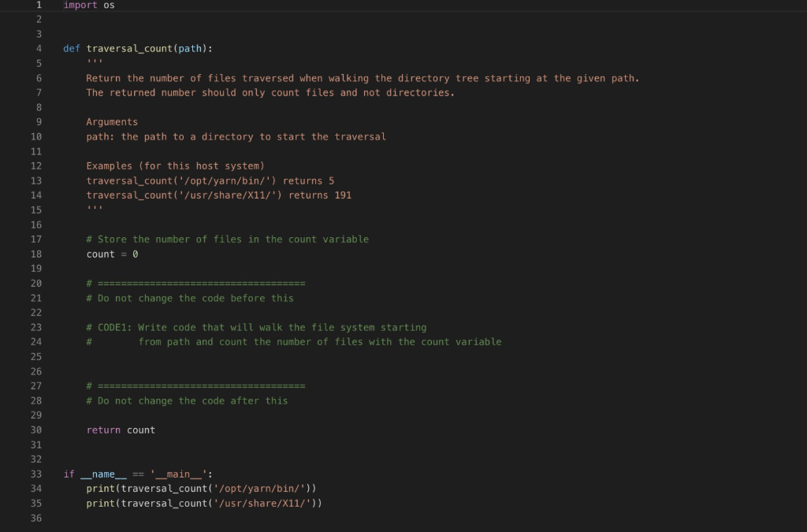Click the __name__ == '__main__' condition
The width and height of the screenshot is (807, 532).
pos(142,474)
